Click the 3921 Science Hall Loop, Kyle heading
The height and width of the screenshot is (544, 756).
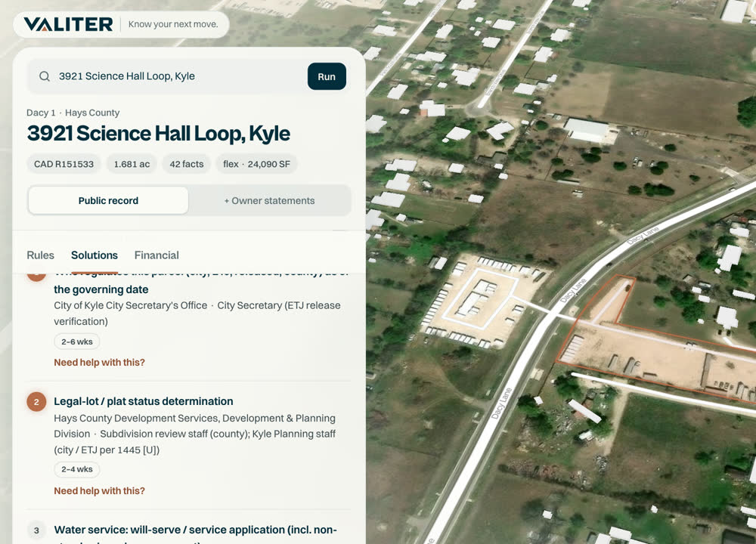tap(158, 134)
